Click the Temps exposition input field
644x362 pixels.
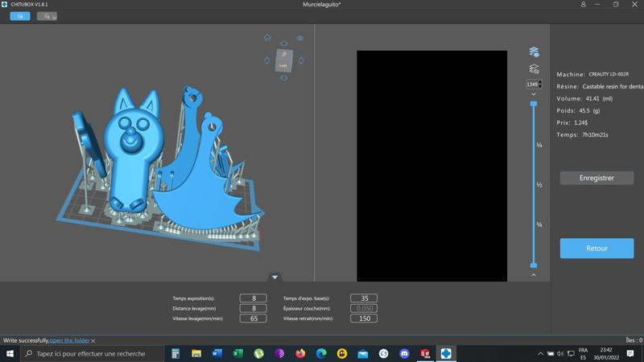253,298
